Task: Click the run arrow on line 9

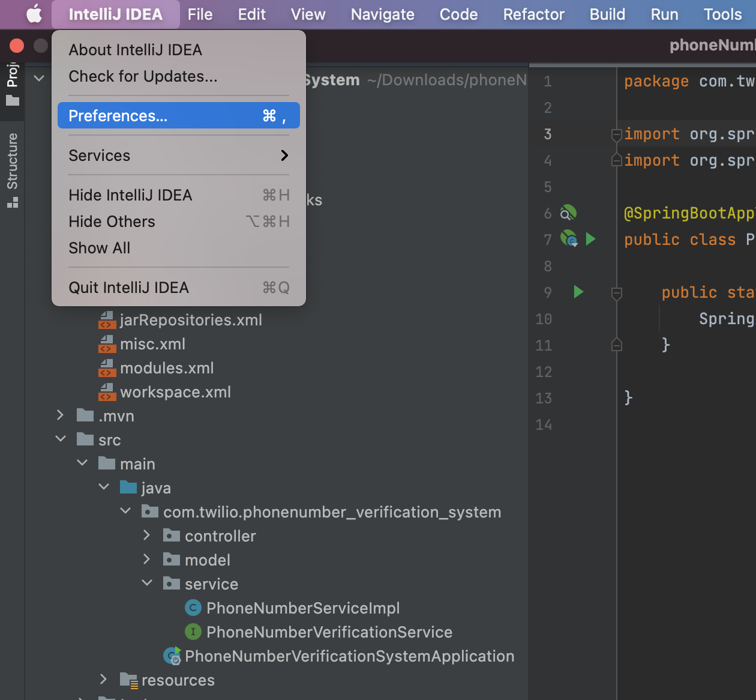Action: (578, 292)
